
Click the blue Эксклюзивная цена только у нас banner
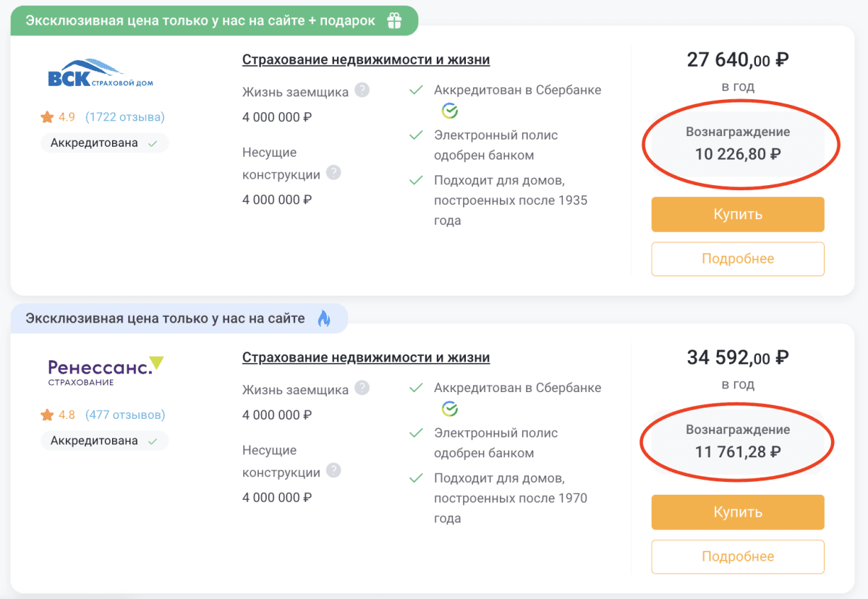pyautogui.click(x=179, y=318)
